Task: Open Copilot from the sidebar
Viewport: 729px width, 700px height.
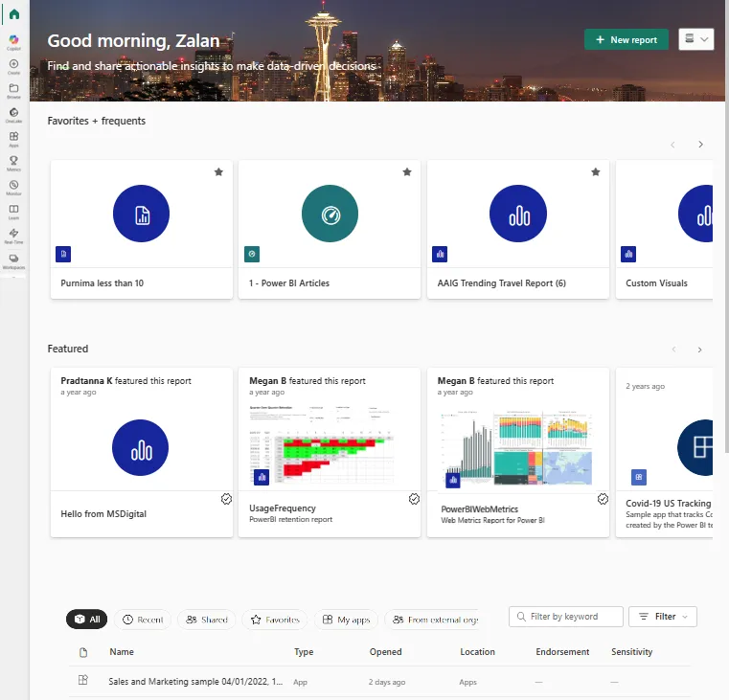Action: click(14, 42)
